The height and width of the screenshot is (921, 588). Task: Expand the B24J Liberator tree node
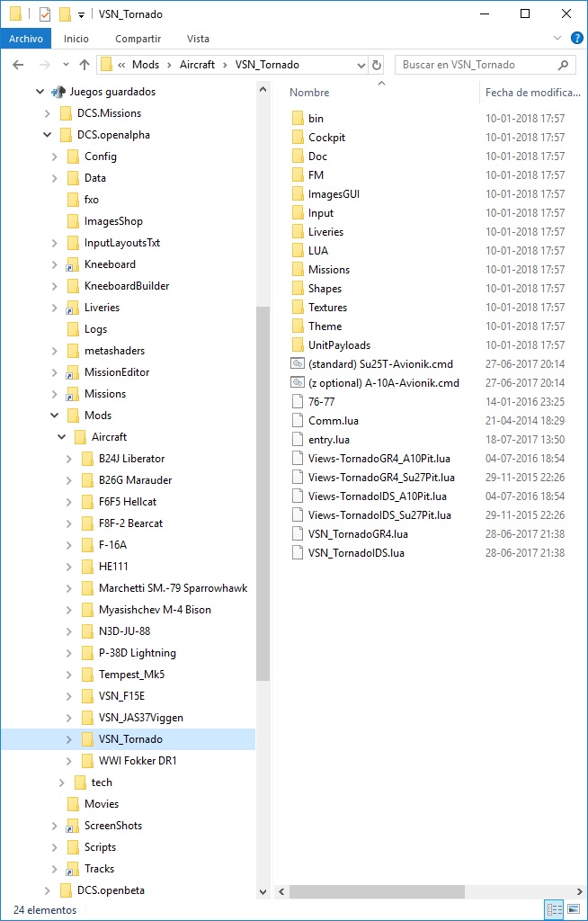(x=69, y=459)
